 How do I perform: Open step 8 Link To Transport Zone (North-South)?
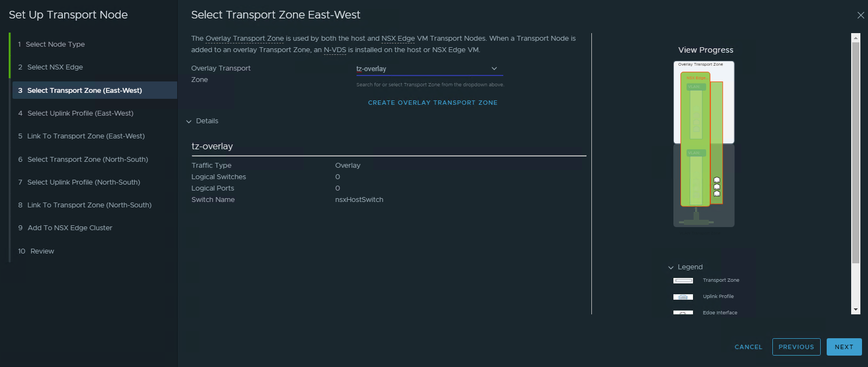[85, 205]
